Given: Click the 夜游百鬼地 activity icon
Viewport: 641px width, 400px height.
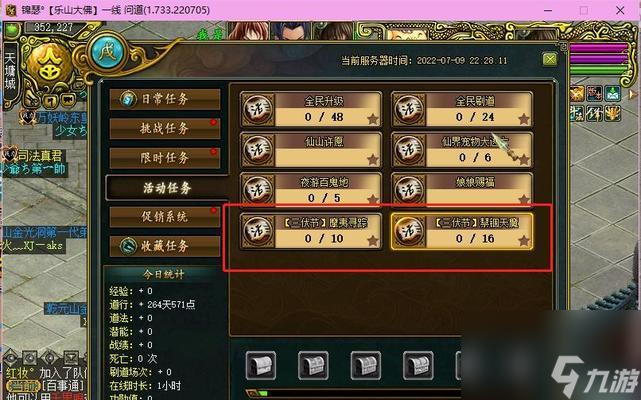Looking at the screenshot, I should 258,190.
